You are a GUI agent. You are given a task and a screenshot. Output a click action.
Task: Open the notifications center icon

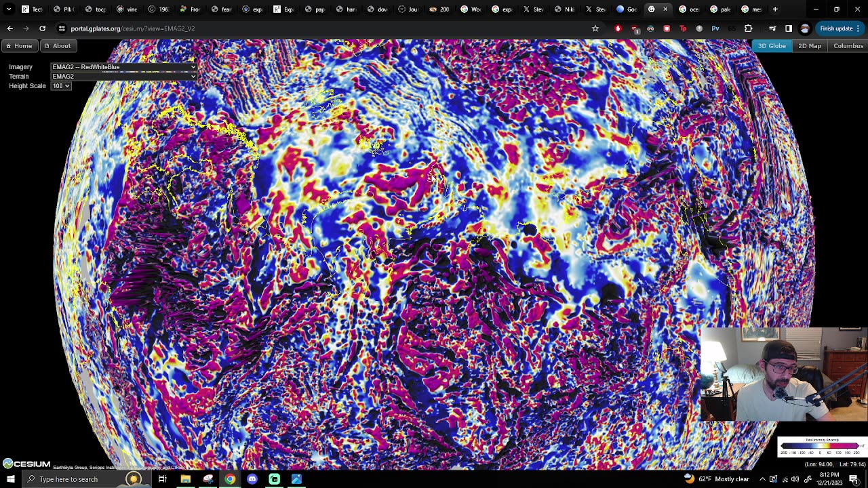854,479
